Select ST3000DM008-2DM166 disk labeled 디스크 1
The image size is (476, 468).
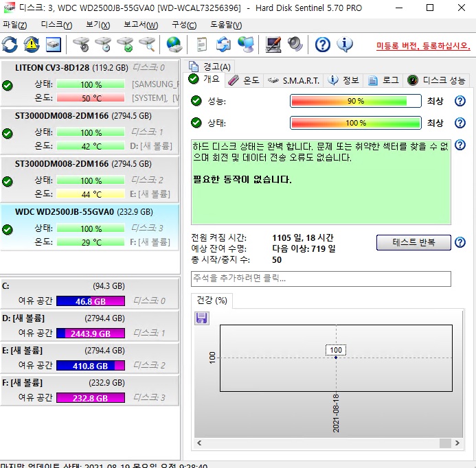tap(90, 131)
